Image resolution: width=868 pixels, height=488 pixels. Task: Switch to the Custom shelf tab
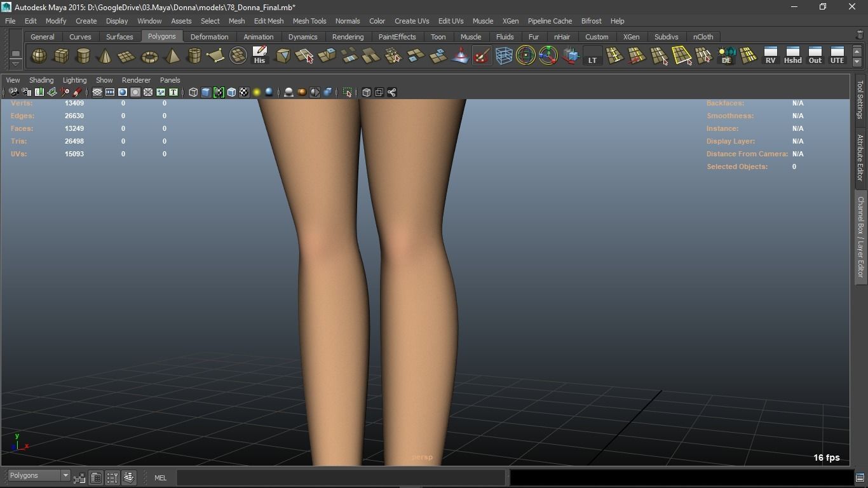pos(597,37)
